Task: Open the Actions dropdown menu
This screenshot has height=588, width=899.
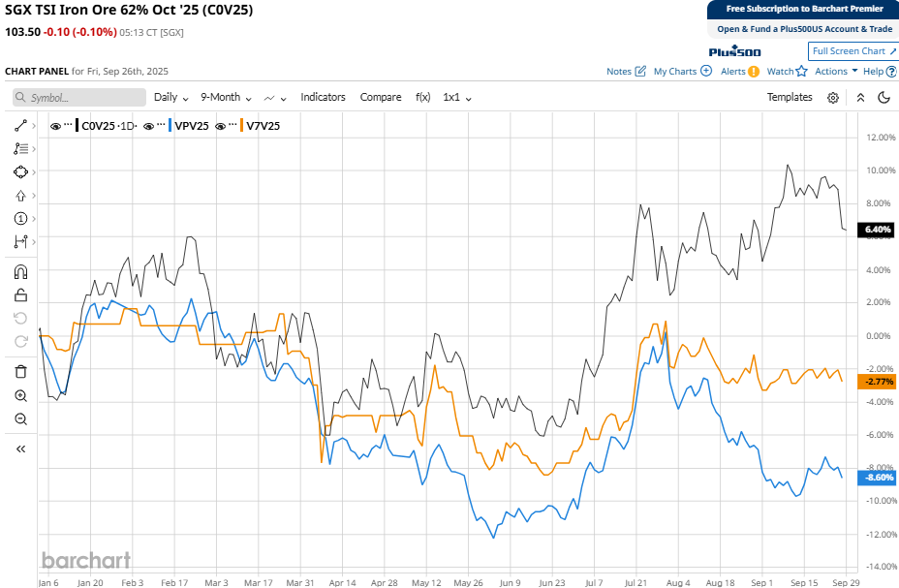Action: pyautogui.click(x=836, y=71)
